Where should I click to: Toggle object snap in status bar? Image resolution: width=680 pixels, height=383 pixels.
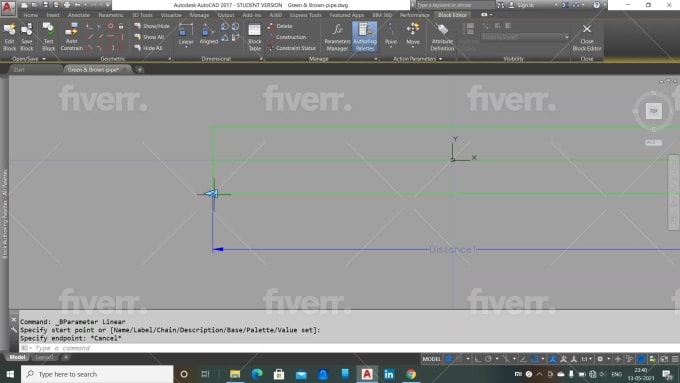(x=534, y=359)
